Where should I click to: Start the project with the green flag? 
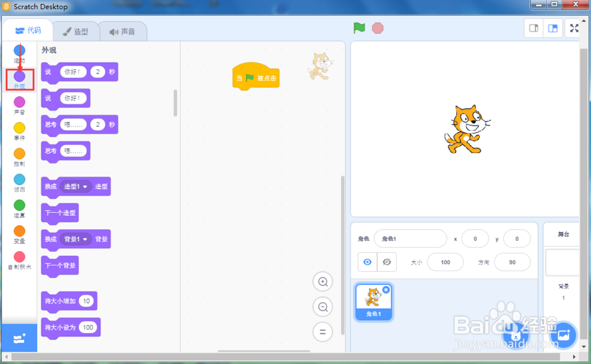click(x=359, y=27)
